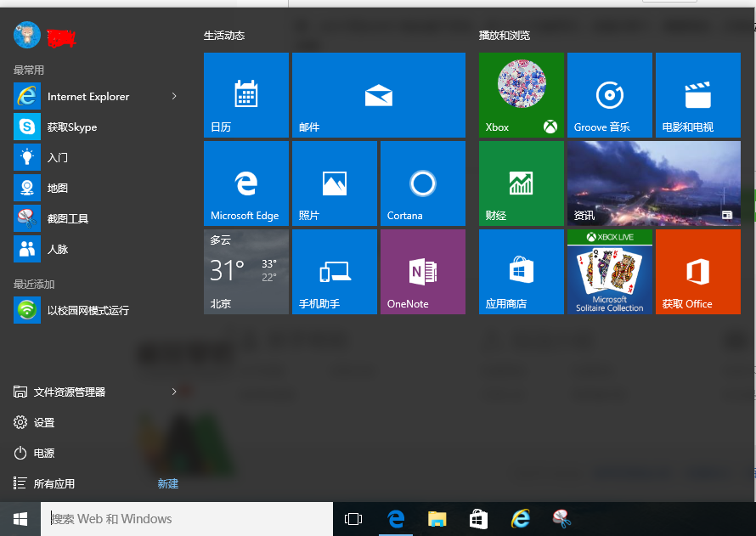Open File Explorer from the taskbar

[437, 519]
